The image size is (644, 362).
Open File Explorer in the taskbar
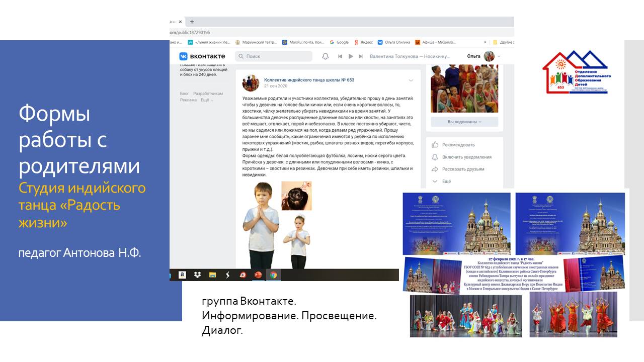click(x=212, y=275)
